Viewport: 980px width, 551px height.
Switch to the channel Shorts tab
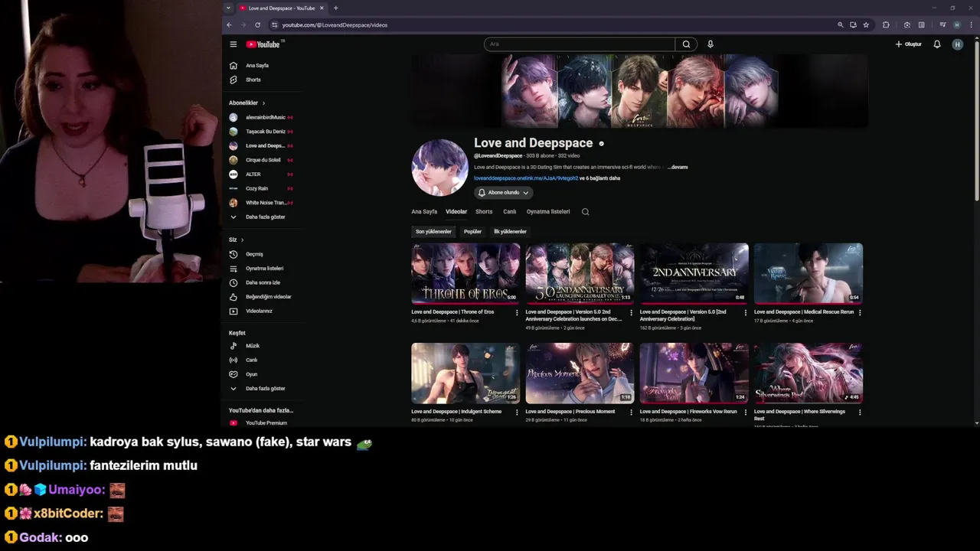point(484,212)
